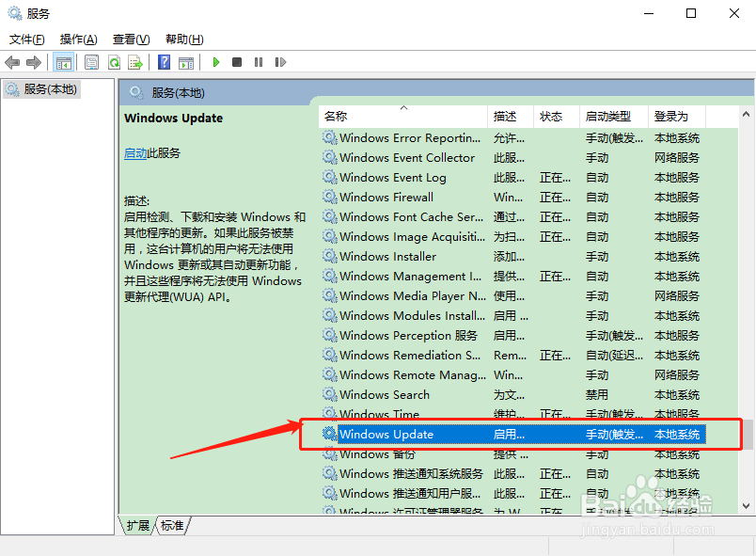Click the vertical scrollbar thumb
756x556 pixels.
pos(747,435)
